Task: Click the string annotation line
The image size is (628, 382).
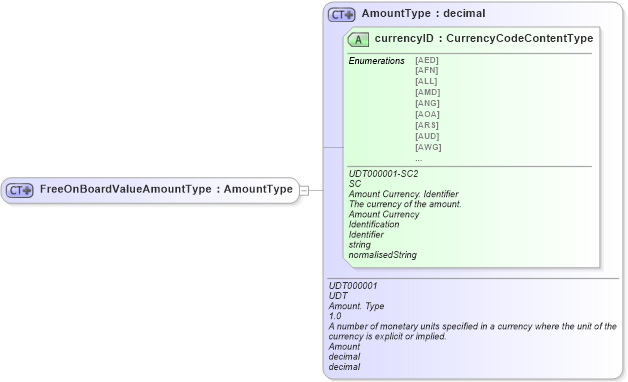Action: [360, 245]
